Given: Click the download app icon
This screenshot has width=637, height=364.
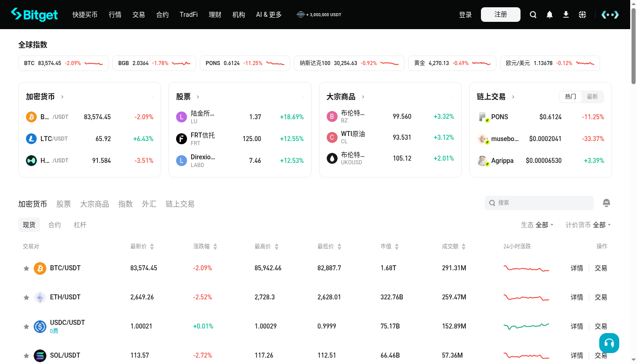Looking at the screenshot, I should (566, 15).
